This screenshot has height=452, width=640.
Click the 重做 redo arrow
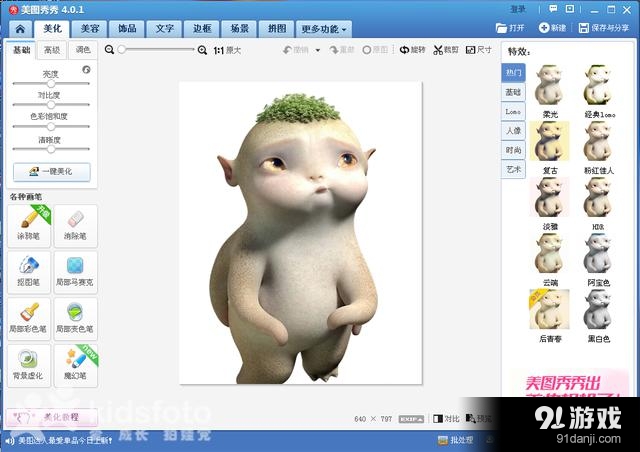(x=342, y=50)
